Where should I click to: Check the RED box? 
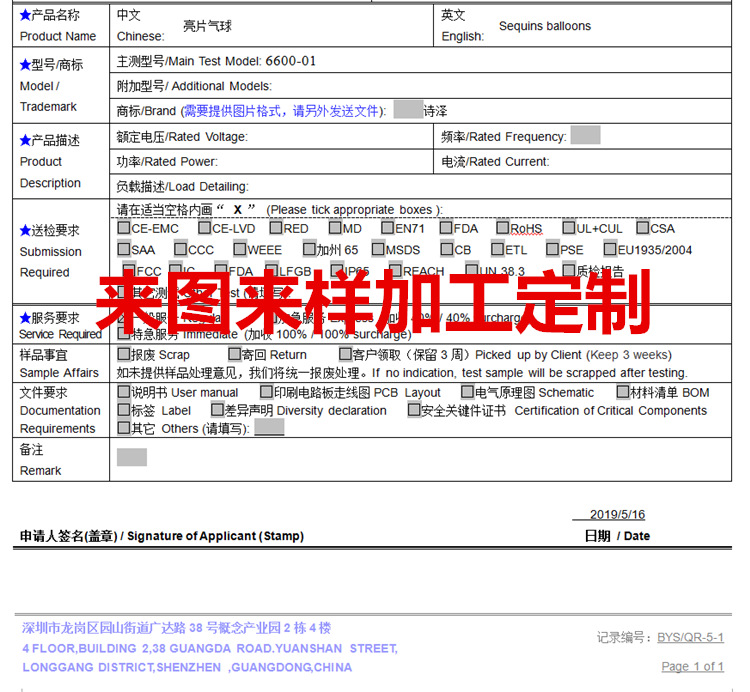point(276,227)
